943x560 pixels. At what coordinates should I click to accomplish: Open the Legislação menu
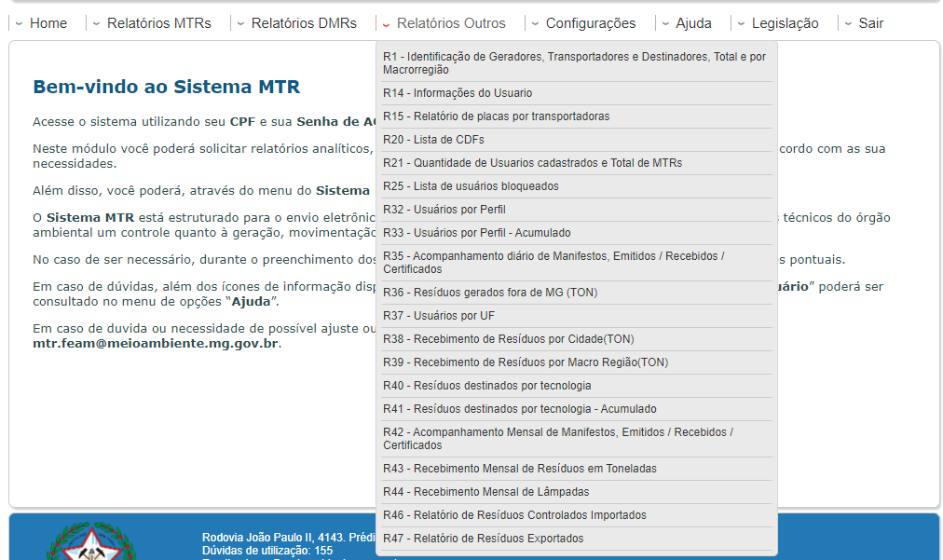coord(785,23)
